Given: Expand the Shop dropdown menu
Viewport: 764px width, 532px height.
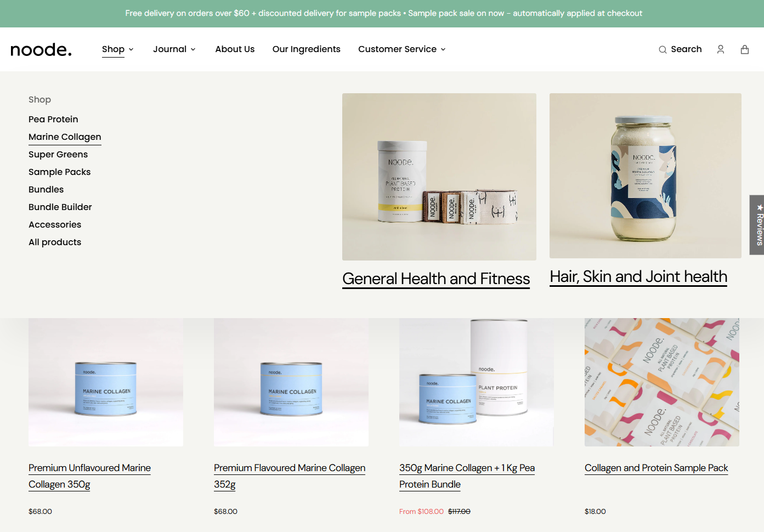Looking at the screenshot, I should 118,49.
